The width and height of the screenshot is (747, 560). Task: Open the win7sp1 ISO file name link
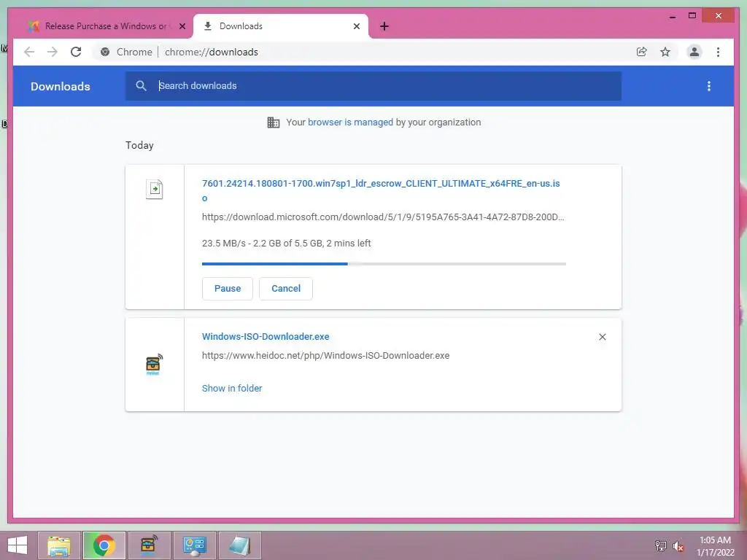pyautogui.click(x=381, y=190)
